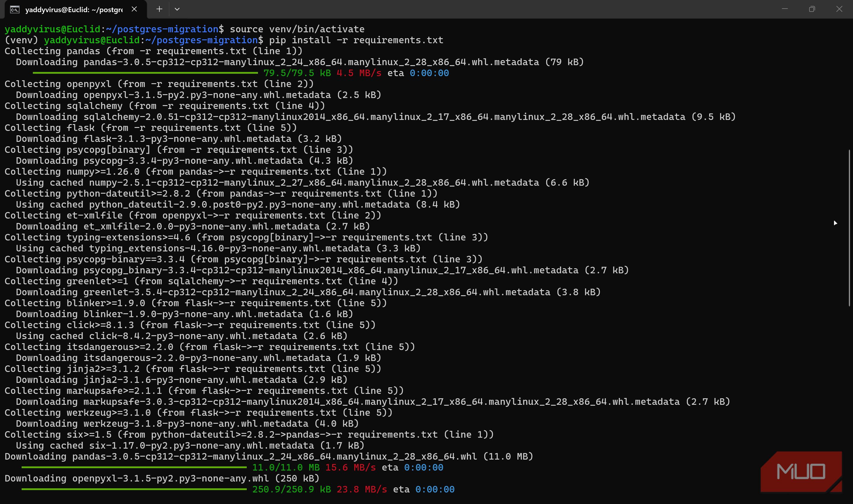Click the 'Collecting greenlet>=1' line
The height and width of the screenshot is (504, 853).
201,281
